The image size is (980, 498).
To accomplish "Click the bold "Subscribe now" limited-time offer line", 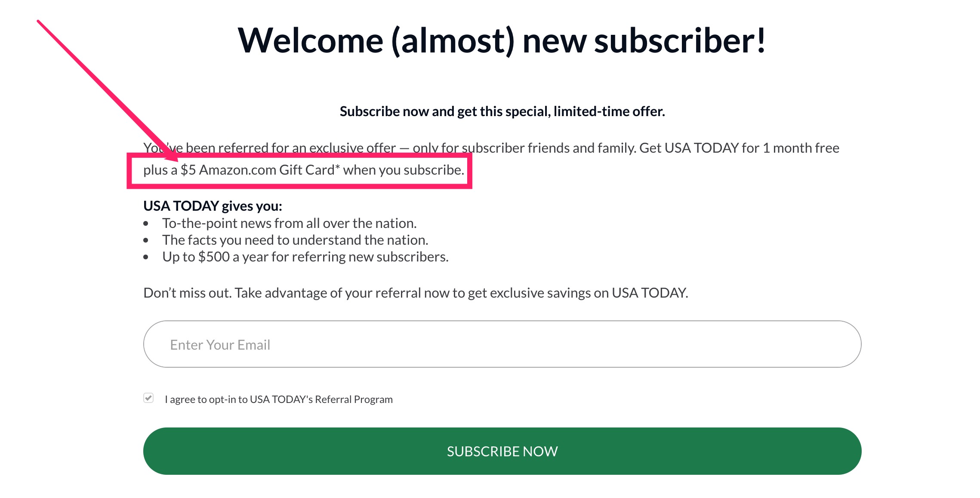I will (x=502, y=111).
